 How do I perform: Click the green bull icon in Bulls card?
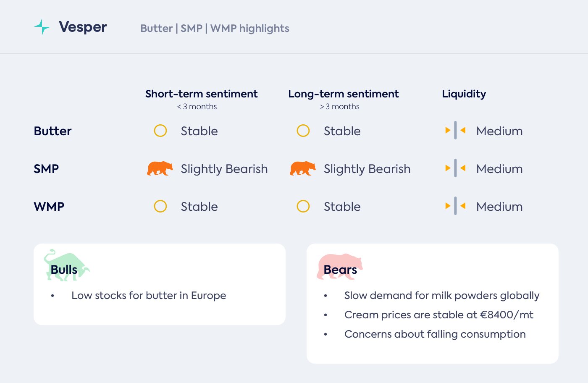66,265
